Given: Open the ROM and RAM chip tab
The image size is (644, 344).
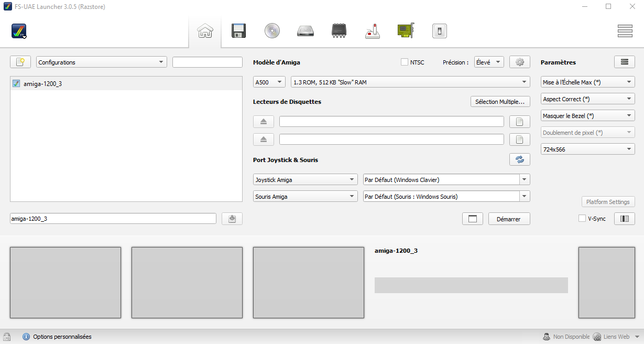Looking at the screenshot, I should (x=339, y=31).
